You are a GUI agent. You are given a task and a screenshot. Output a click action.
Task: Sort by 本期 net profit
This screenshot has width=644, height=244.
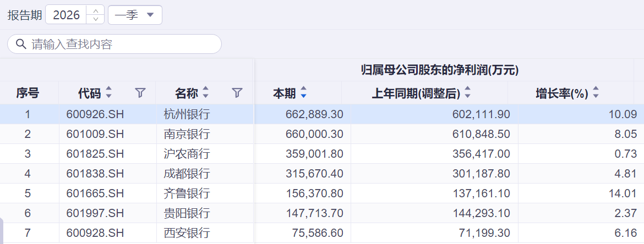pos(303,93)
